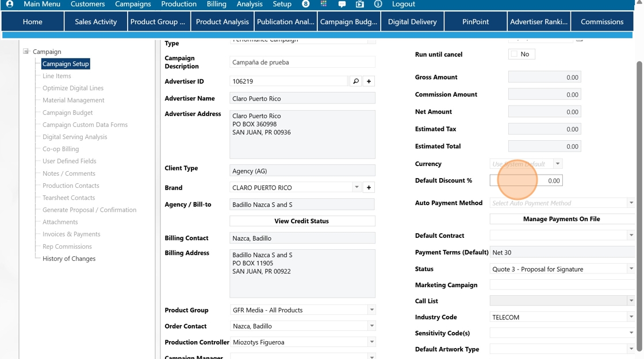644x359 pixels.
Task: Open the user profile icon
Action: (9, 4)
